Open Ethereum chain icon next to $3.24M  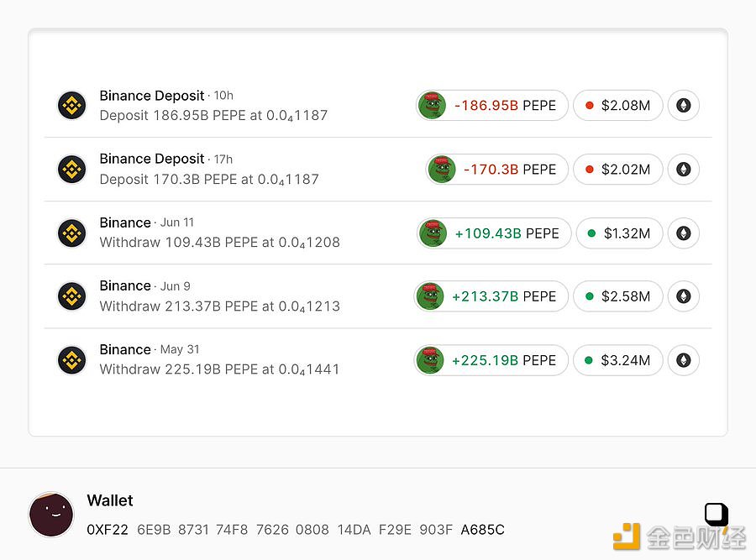pos(684,360)
